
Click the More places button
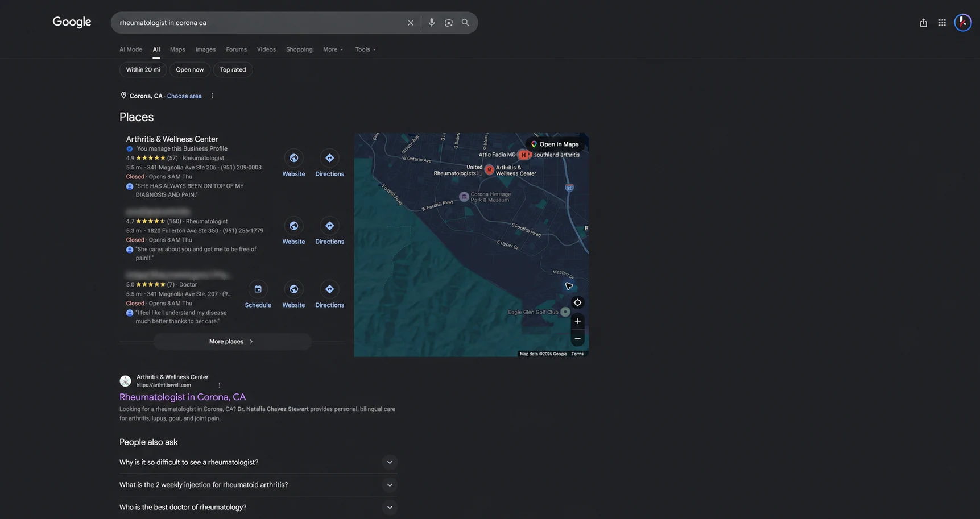(x=232, y=342)
